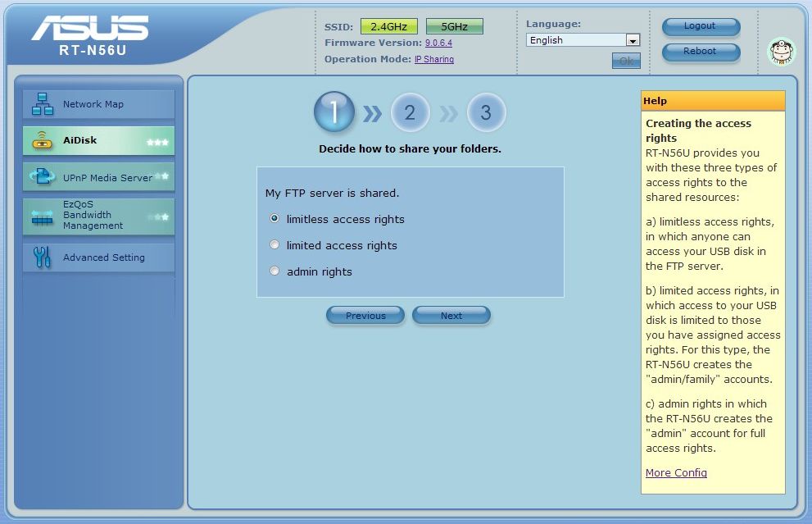The width and height of the screenshot is (812, 524).
Task: Click the EzQoS Bandwidth Management icon
Action: pos(42,216)
